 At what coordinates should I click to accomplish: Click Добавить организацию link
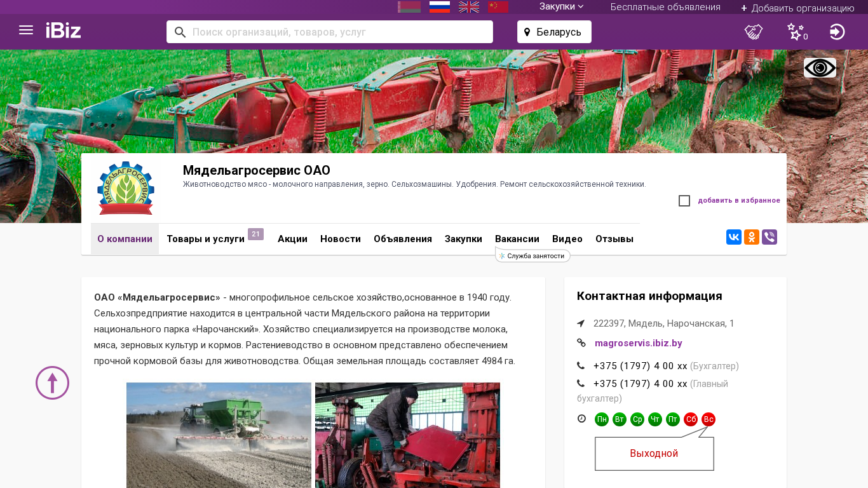797,8
